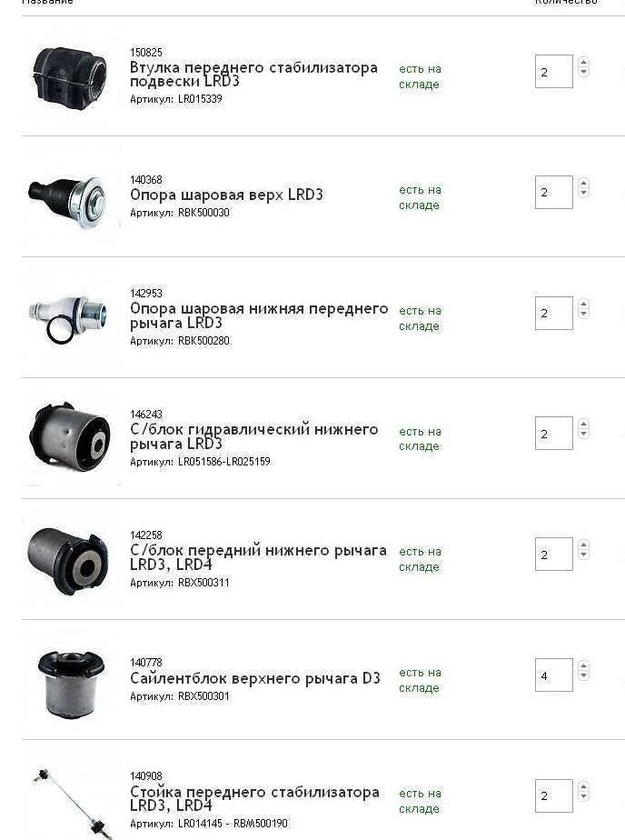Open product image of Втулка переднего стабилизатора
Image resolution: width=625 pixels, height=840 pixels.
70,73
